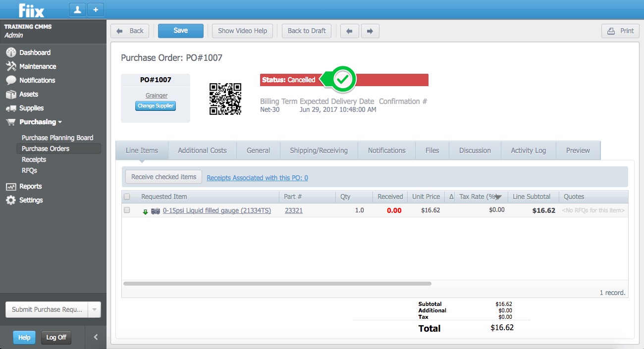The height and width of the screenshot is (349, 644).
Task: Open Assets section in sidebar
Action: pos(29,94)
